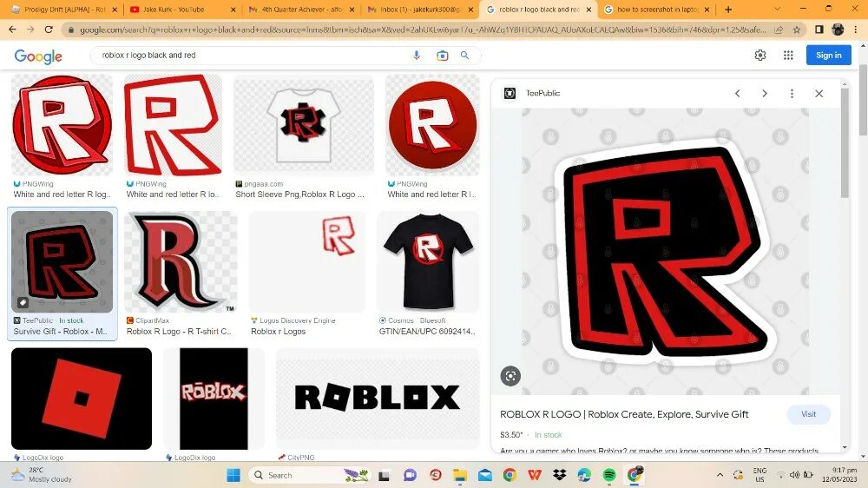Bookmark this page with the star
Viewport: 868px width, 488px height.
797,30
